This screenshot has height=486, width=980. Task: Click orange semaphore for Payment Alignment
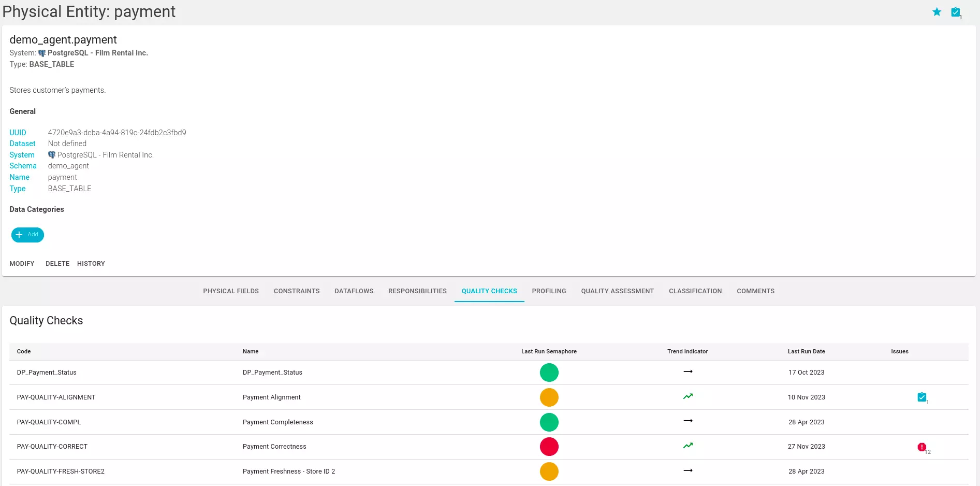[549, 397]
